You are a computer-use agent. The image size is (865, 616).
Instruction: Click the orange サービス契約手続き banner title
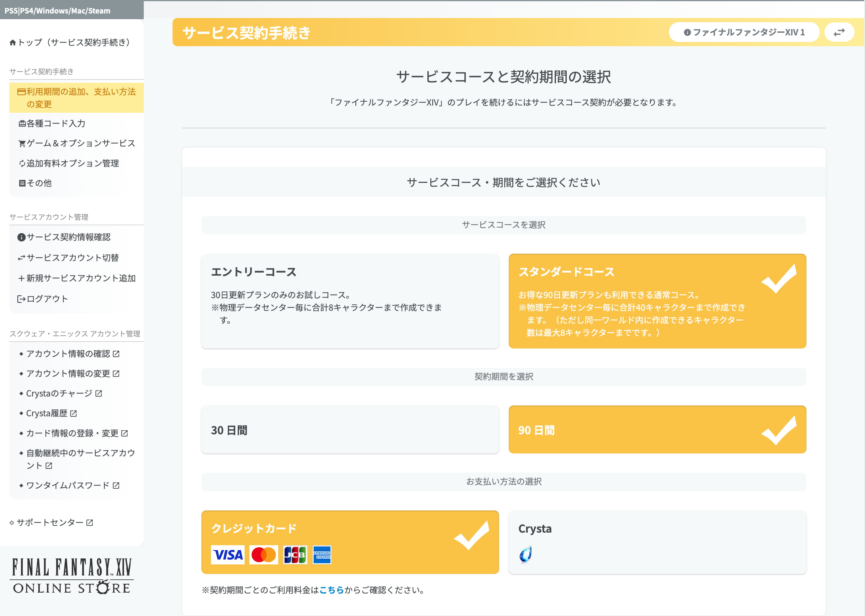(246, 33)
